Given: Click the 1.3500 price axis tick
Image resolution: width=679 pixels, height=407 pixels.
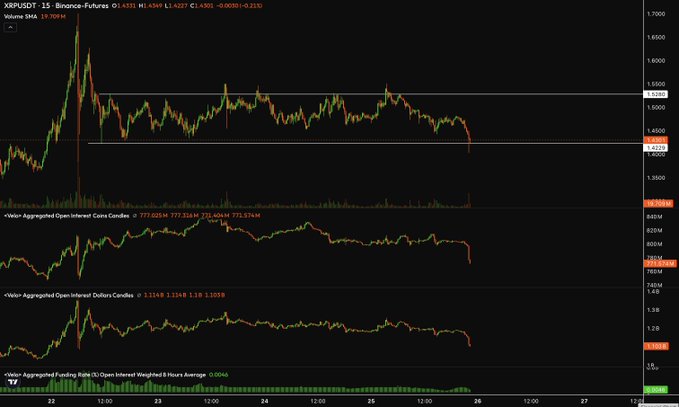Looking at the screenshot, I should click(x=656, y=178).
